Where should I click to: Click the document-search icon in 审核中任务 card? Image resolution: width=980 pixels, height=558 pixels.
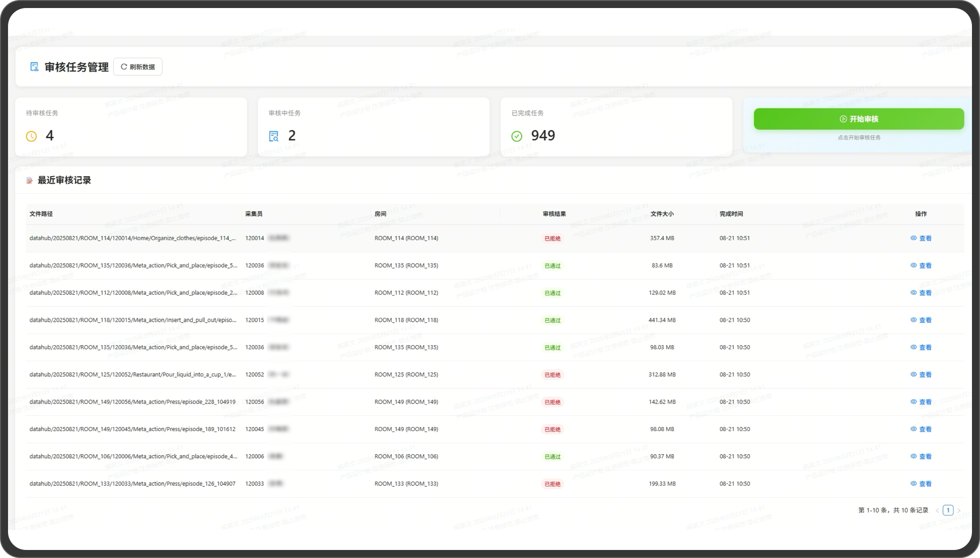(x=274, y=136)
